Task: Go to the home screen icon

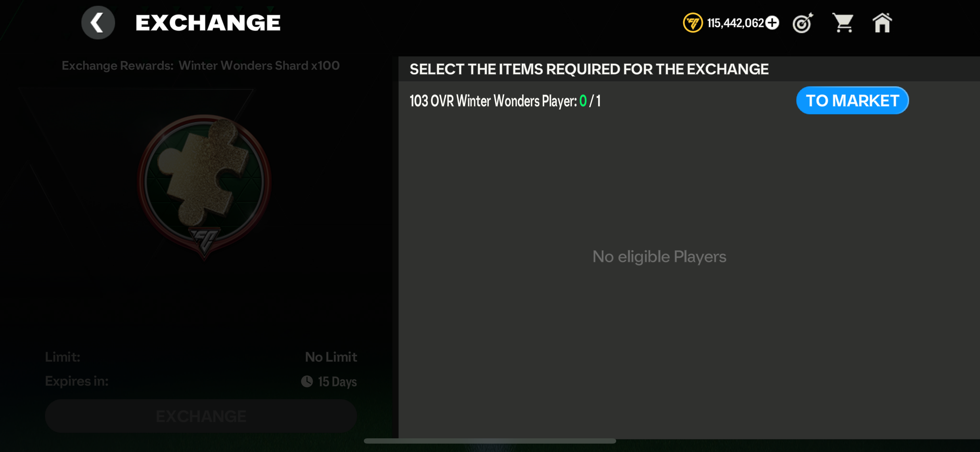Action: [882, 23]
